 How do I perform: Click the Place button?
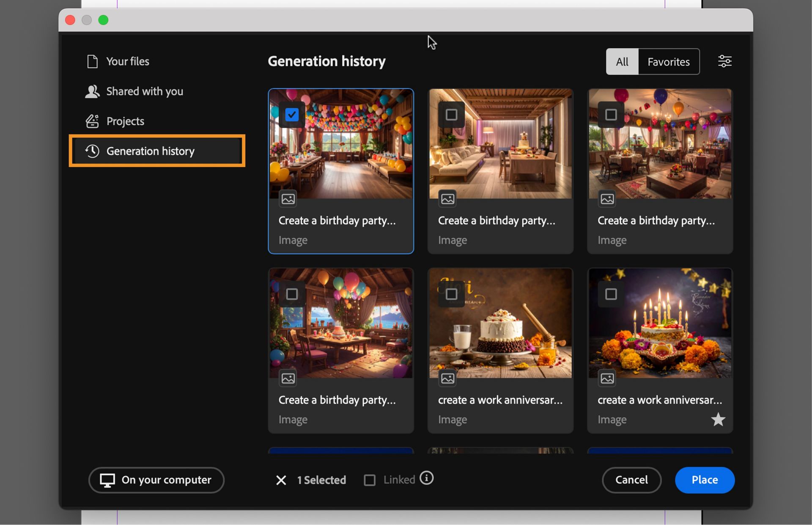click(x=704, y=480)
